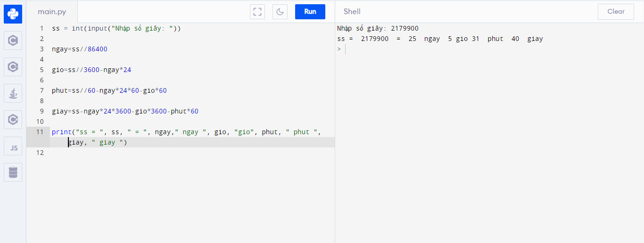Click the Shell panel header
Screen dimensions: 644x243
(352, 12)
